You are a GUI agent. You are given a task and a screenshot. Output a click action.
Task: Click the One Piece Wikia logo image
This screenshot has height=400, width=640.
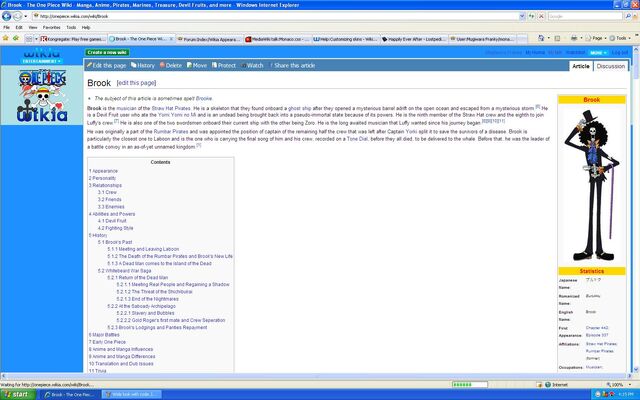point(42,96)
